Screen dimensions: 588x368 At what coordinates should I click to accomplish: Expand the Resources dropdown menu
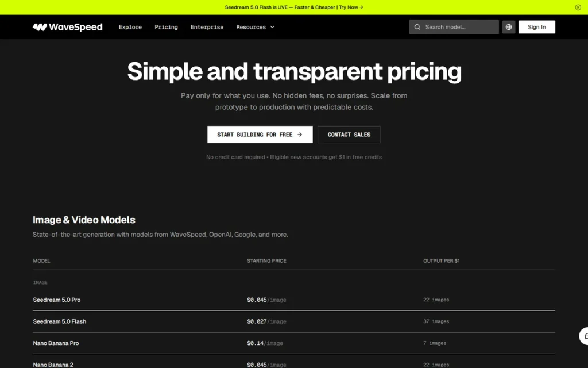click(x=255, y=27)
